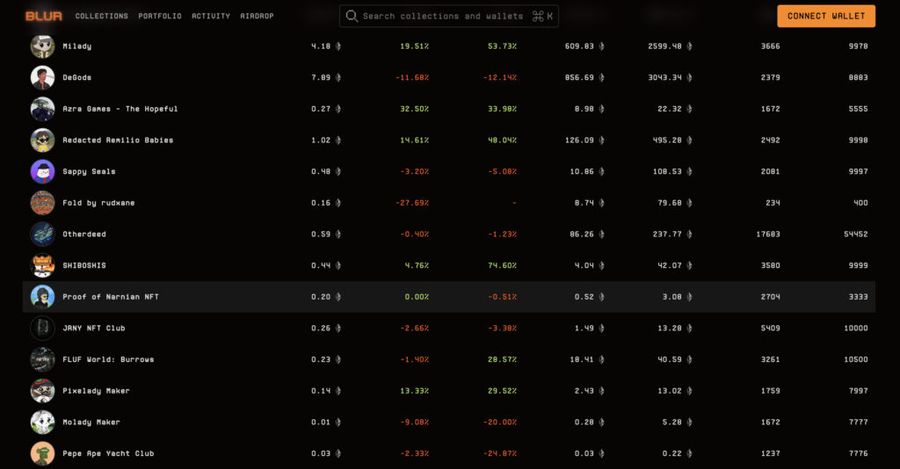Go to the Airdrop tab
900x469 pixels.
point(257,16)
